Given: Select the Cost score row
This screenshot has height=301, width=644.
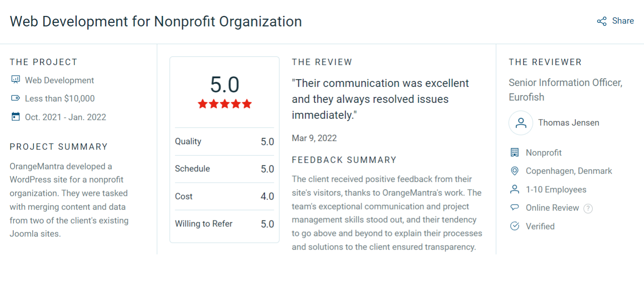Looking at the screenshot, I should (x=224, y=196).
